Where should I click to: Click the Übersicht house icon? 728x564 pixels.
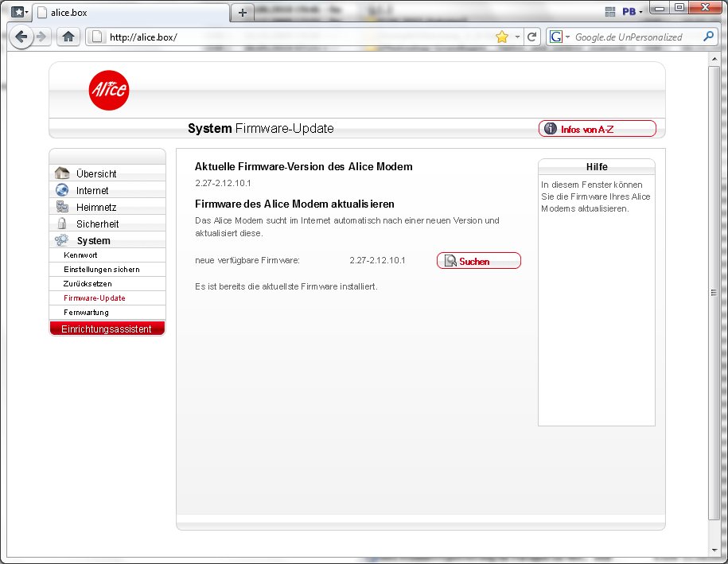click(62, 173)
